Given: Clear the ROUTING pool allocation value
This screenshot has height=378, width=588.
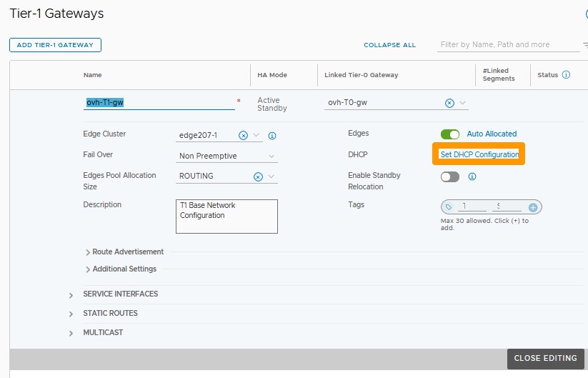Looking at the screenshot, I should [258, 176].
